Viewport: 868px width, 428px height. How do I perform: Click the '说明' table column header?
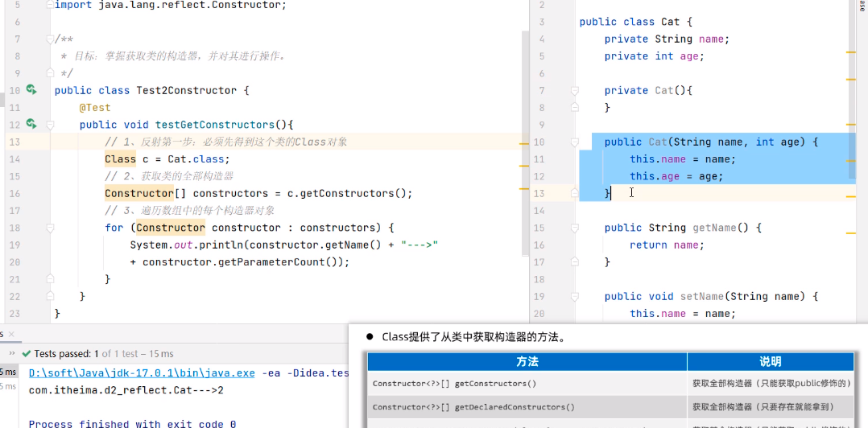click(x=770, y=362)
